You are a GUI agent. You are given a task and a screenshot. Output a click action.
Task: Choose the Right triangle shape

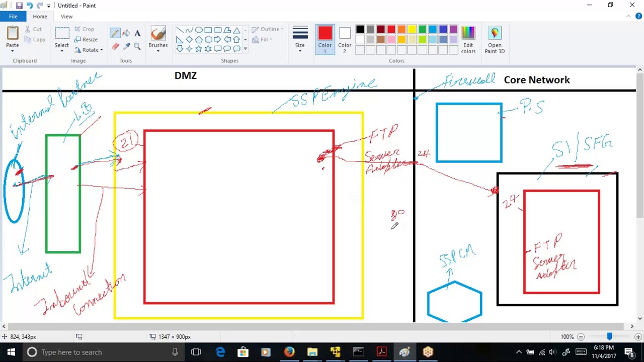[180, 39]
